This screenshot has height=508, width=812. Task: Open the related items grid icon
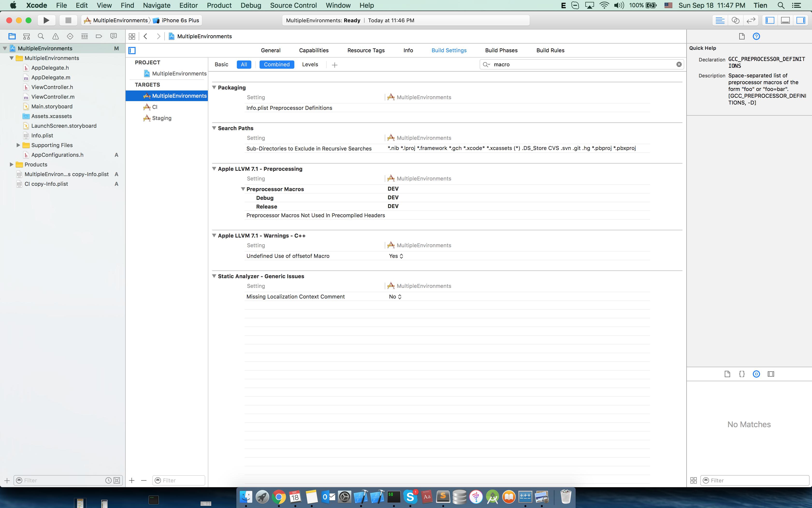click(132, 36)
